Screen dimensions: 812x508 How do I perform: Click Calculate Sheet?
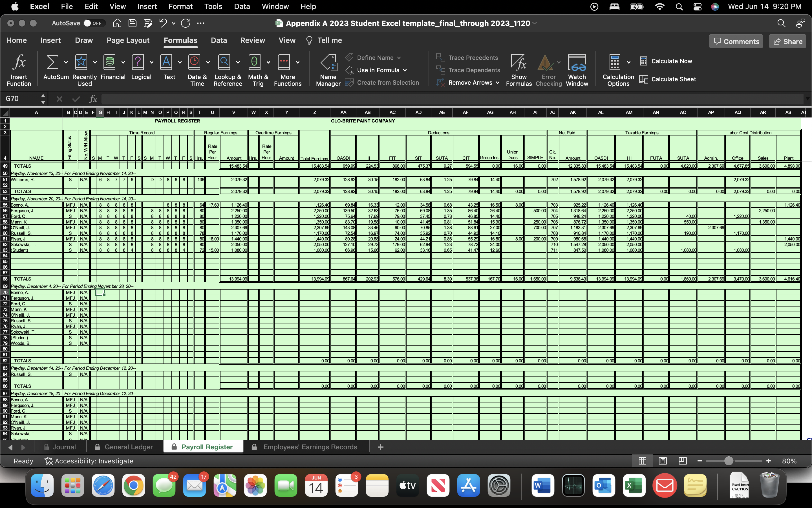[668, 79]
